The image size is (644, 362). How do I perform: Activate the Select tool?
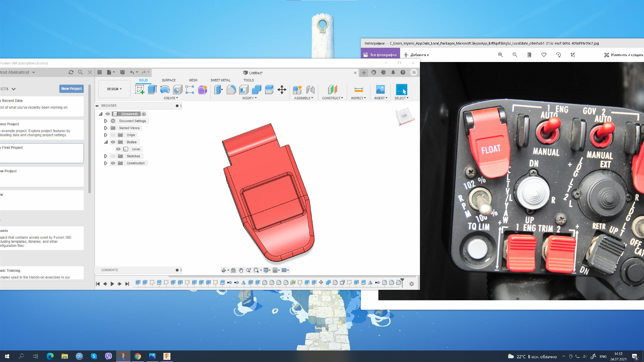tap(401, 89)
